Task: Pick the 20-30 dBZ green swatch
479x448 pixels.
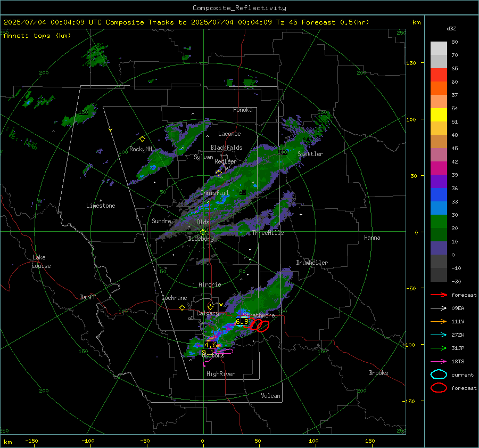Action: [439, 222]
